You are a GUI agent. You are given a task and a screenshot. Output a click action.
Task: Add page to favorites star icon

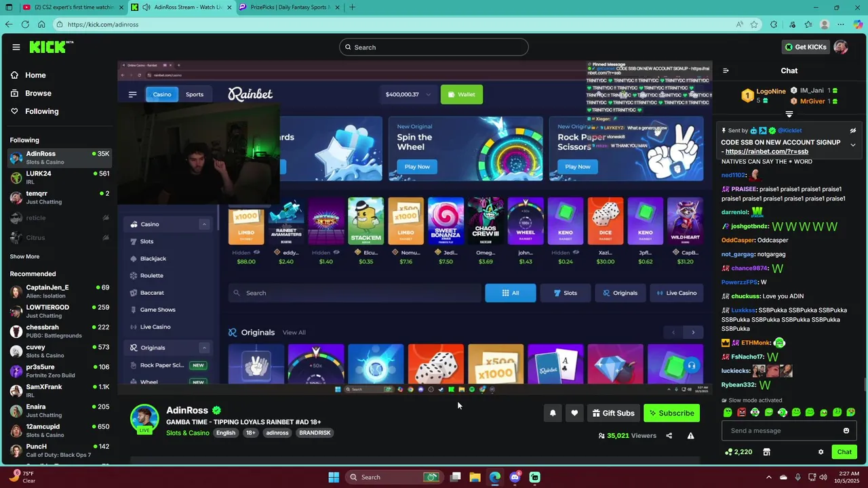coord(754,24)
